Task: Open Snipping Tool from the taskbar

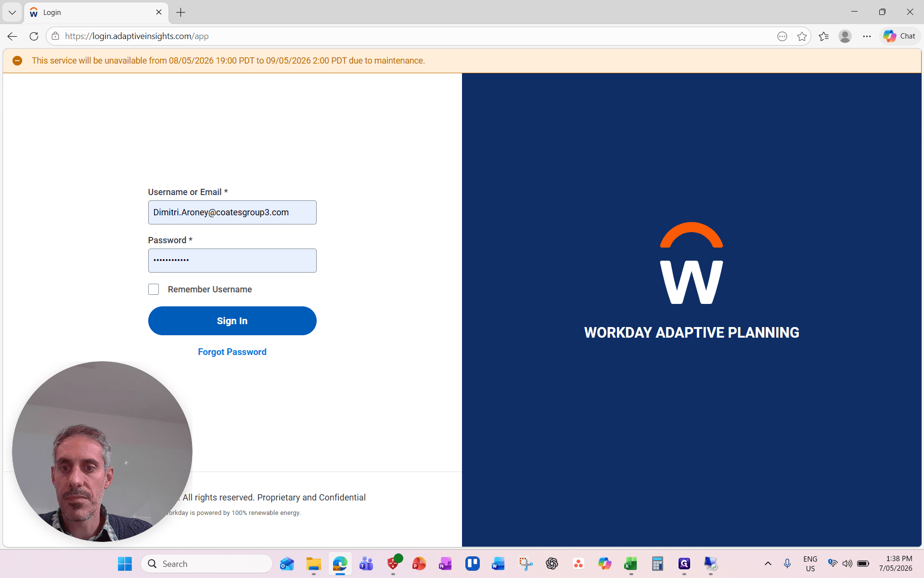Action: 526,564
